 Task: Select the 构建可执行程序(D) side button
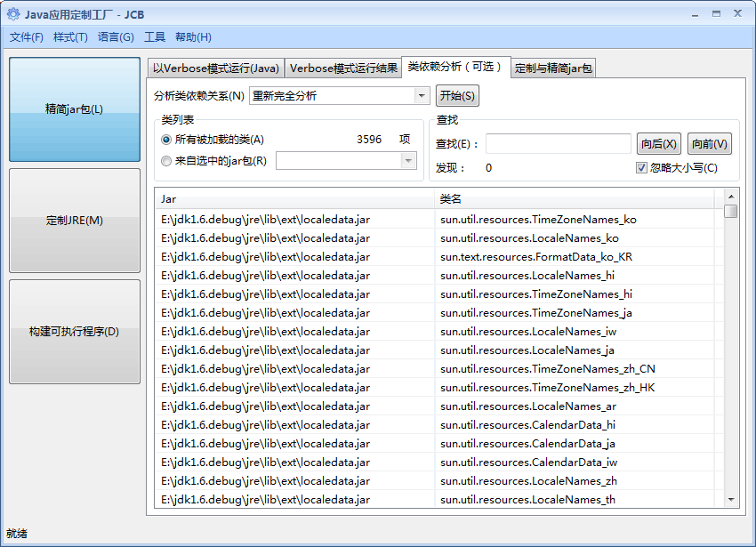click(x=75, y=332)
